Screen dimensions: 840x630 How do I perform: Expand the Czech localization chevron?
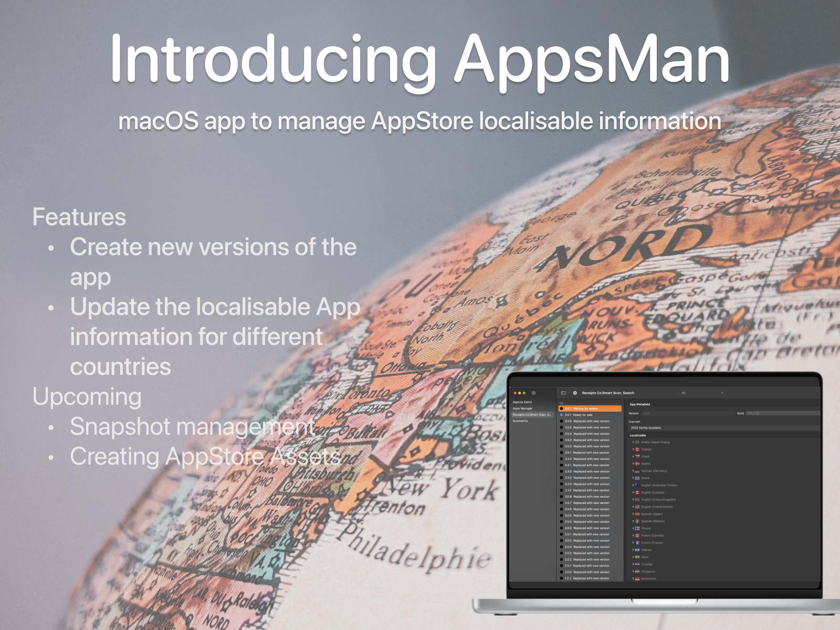point(633,456)
